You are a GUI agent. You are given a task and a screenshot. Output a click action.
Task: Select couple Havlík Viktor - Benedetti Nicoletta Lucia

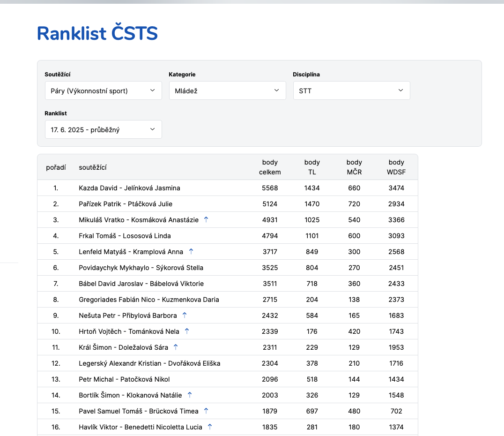tap(141, 427)
